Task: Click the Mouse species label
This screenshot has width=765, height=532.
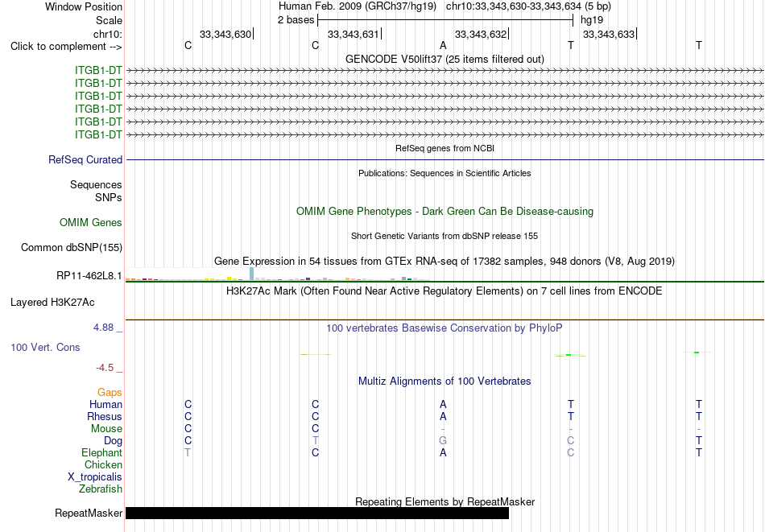Action: click(x=106, y=429)
